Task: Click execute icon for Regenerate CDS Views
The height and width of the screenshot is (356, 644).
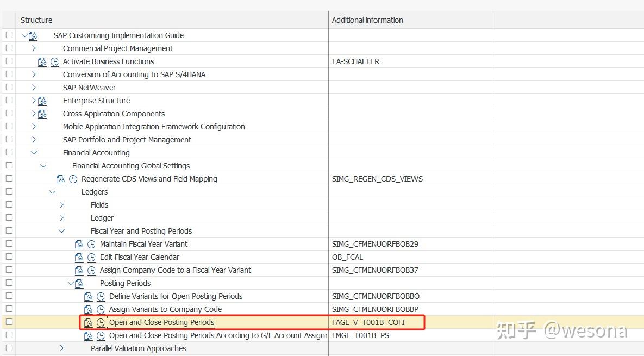Action: pyautogui.click(x=73, y=179)
